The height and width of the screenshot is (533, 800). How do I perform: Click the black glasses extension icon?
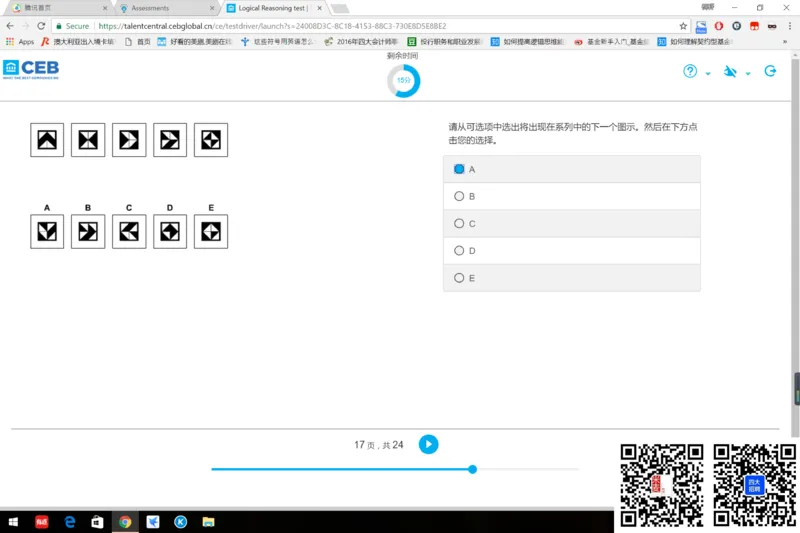(772, 26)
